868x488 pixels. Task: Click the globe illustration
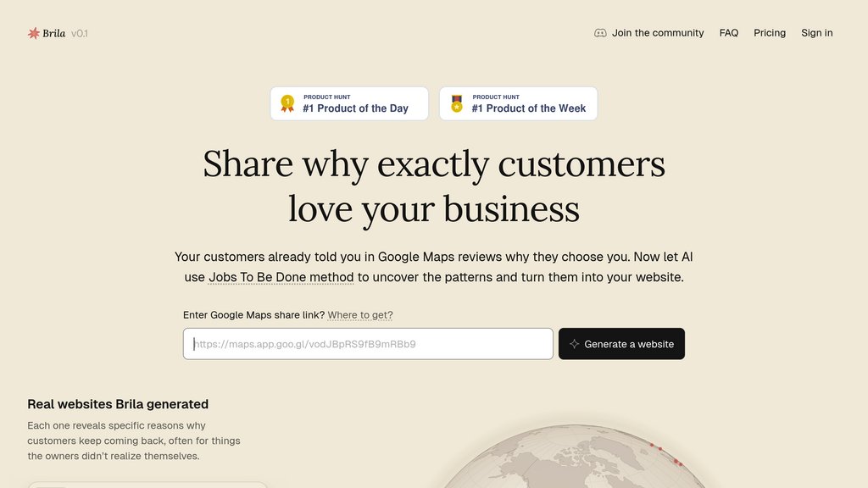568,462
